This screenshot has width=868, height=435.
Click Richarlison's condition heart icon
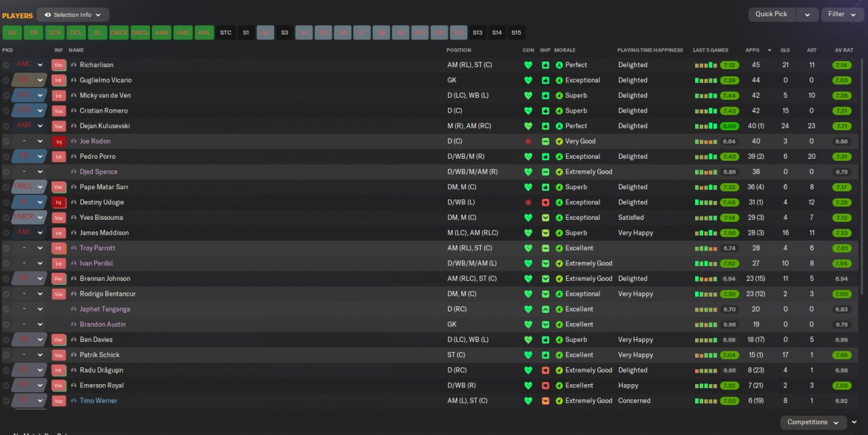point(528,65)
